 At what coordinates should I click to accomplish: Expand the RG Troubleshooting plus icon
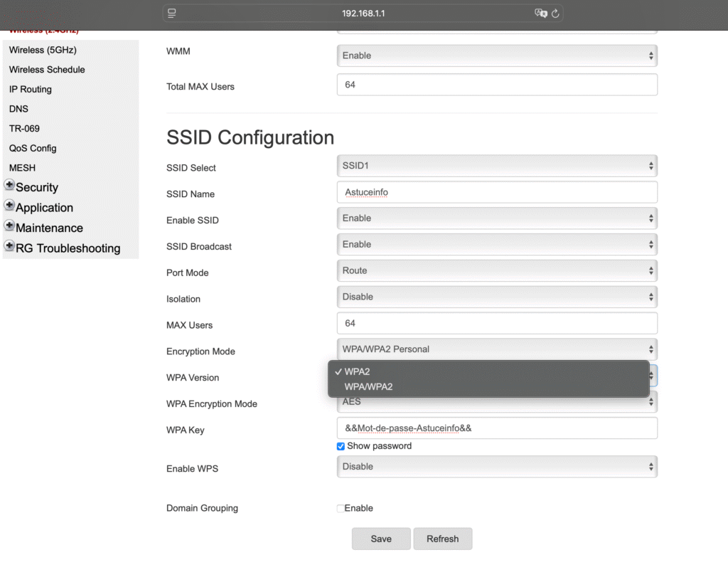click(9, 245)
